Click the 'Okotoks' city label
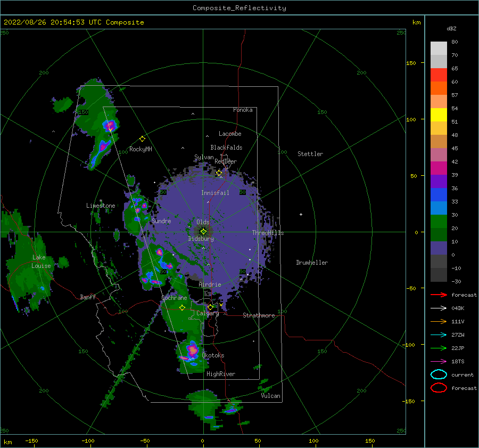This screenshot has width=479, height=448. (x=213, y=355)
